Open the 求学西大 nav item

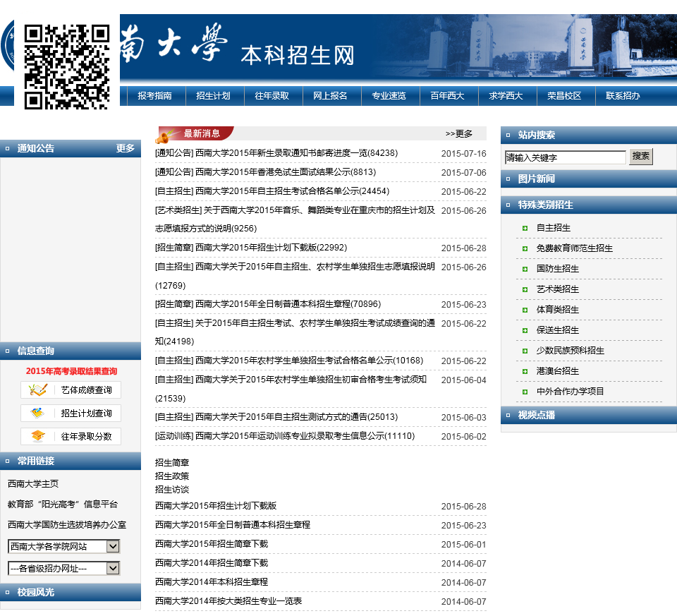tap(506, 96)
